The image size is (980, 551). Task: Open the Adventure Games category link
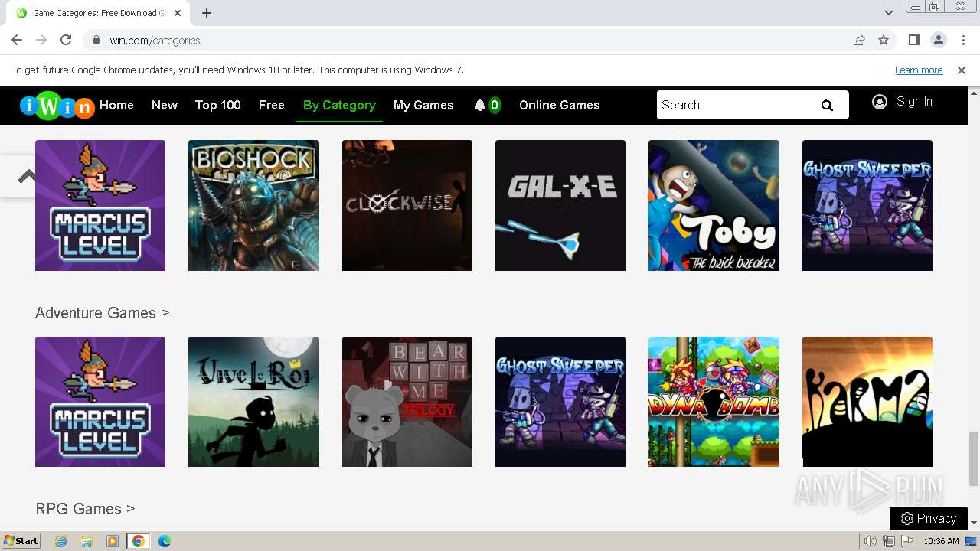[102, 313]
